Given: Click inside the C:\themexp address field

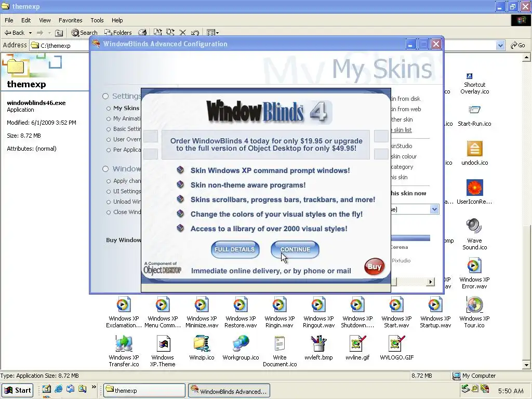Looking at the screenshot, I should (x=59, y=45).
